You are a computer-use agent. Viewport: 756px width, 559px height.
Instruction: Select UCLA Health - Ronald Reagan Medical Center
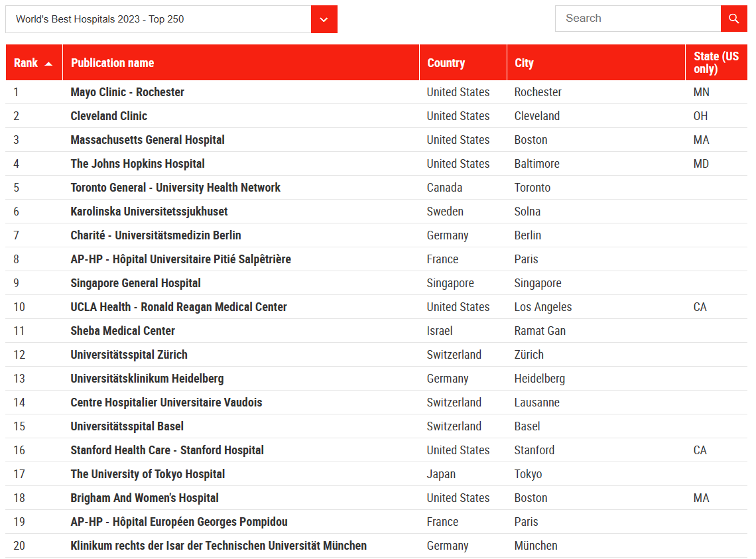click(178, 307)
